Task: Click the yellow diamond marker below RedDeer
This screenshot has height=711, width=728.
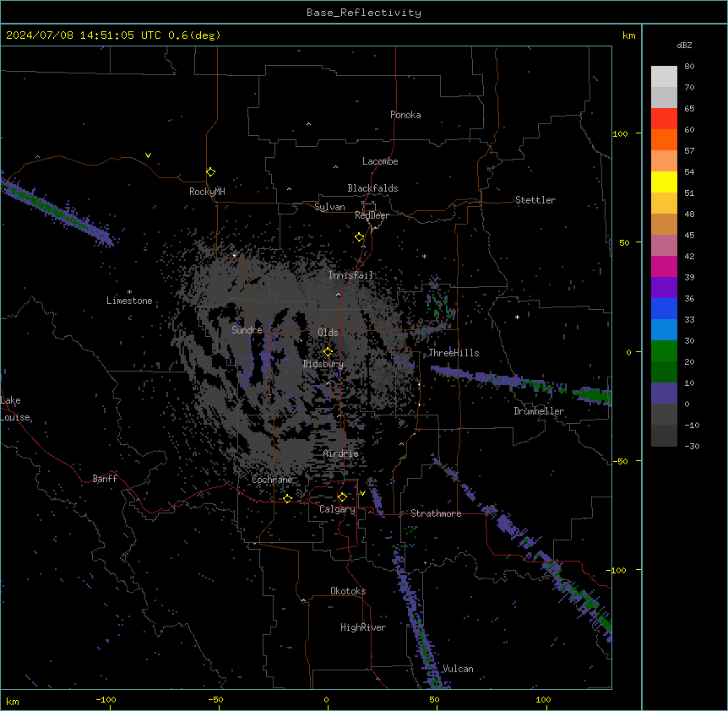Action: [360, 237]
